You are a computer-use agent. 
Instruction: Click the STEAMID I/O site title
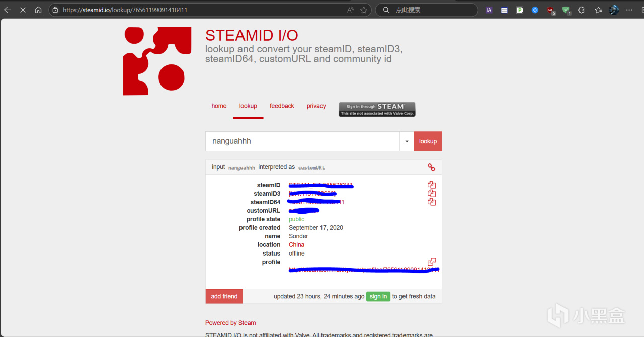point(252,36)
